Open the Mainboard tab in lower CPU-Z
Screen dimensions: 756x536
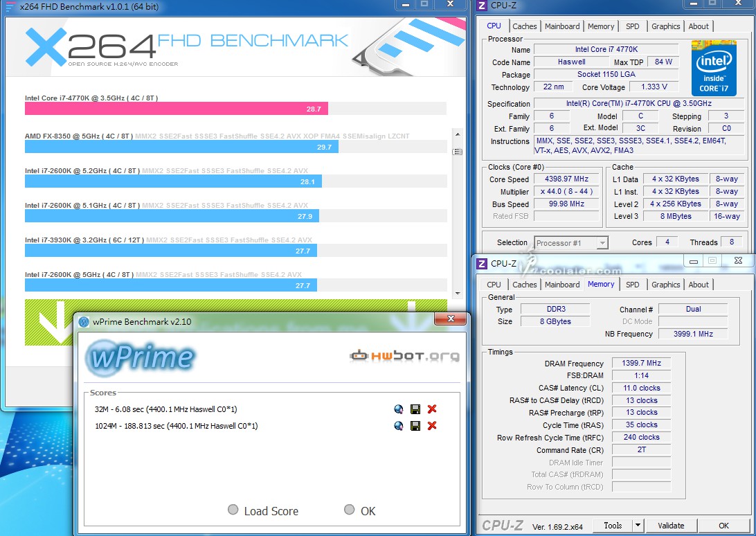point(562,285)
